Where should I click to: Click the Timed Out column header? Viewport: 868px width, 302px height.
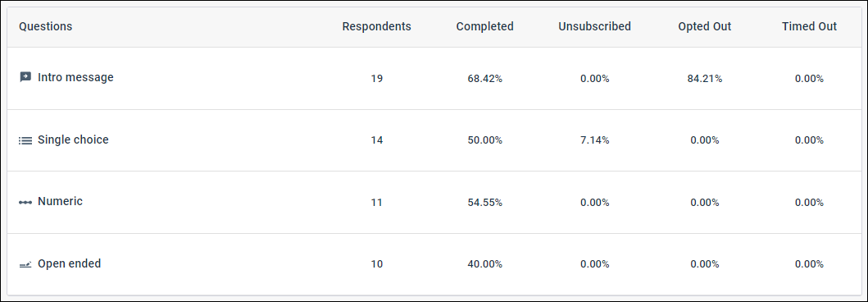[809, 26]
